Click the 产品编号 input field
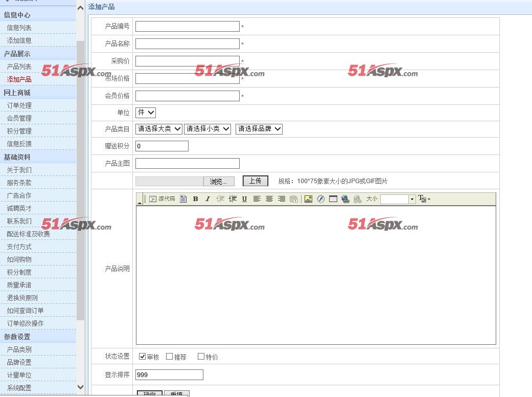This screenshot has width=532, height=397. [x=187, y=27]
